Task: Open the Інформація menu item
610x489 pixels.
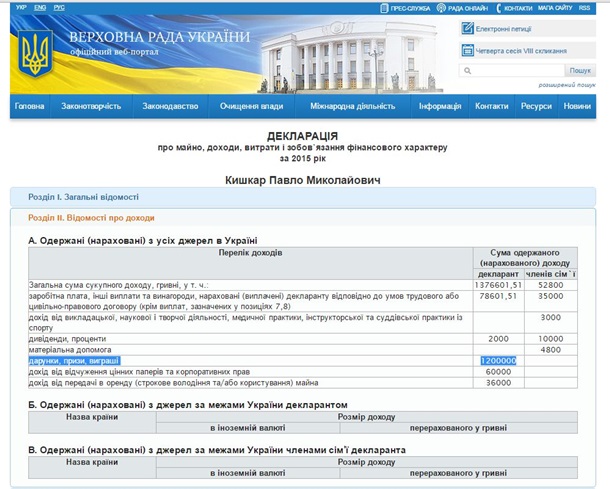Action: click(440, 106)
